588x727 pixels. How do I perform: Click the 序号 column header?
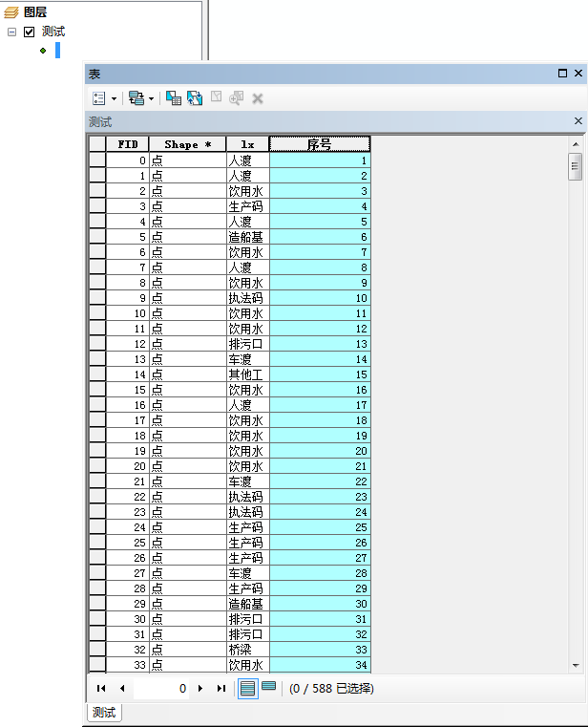pos(320,144)
